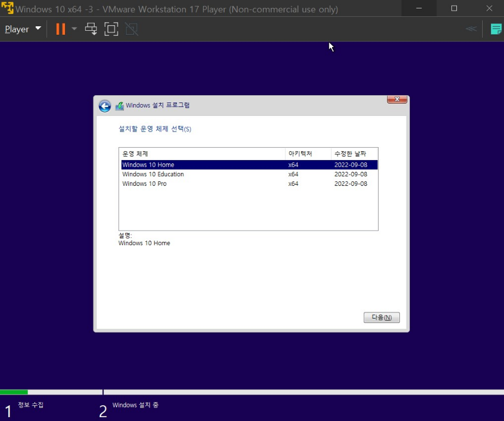This screenshot has height=421, width=504.
Task: Click the 설치할 운영 체제 선택 heading
Action: tap(155, 129)
